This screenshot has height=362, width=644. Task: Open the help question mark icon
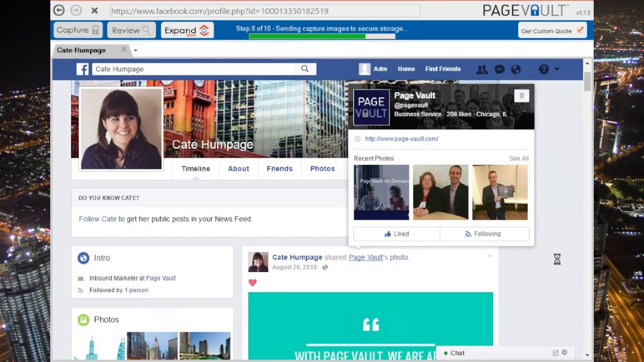click(x=544, y=69)
